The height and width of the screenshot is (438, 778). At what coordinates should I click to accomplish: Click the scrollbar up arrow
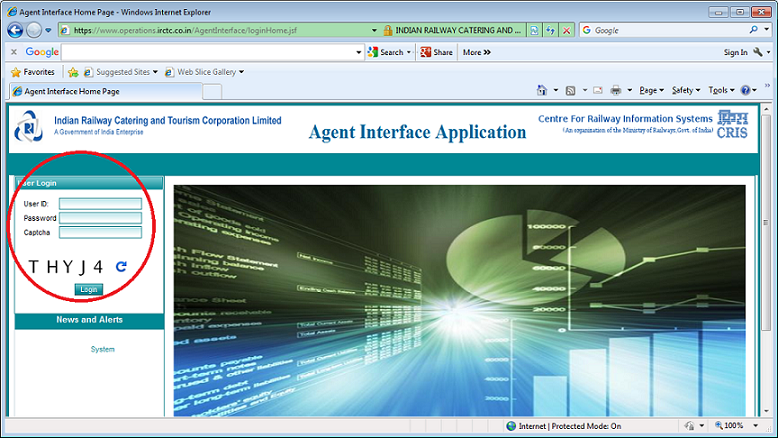(x=767, y=109)
